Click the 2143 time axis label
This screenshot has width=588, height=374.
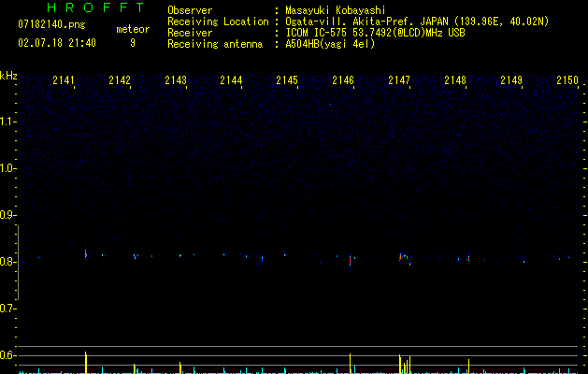(x=176, y=80)
